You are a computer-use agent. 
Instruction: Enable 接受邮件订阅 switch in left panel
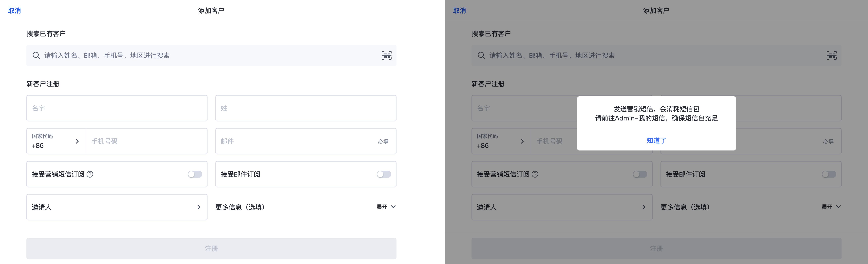[384, 174]
